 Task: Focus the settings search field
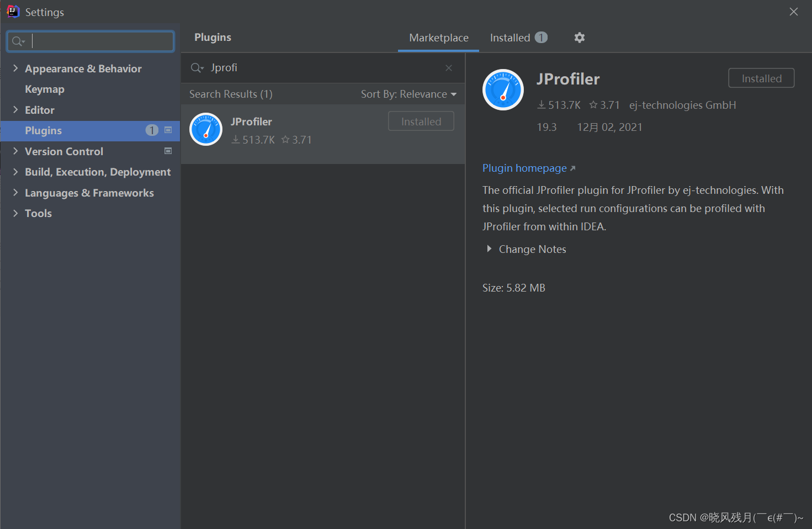pyautogui.click(x=91, y=41)
